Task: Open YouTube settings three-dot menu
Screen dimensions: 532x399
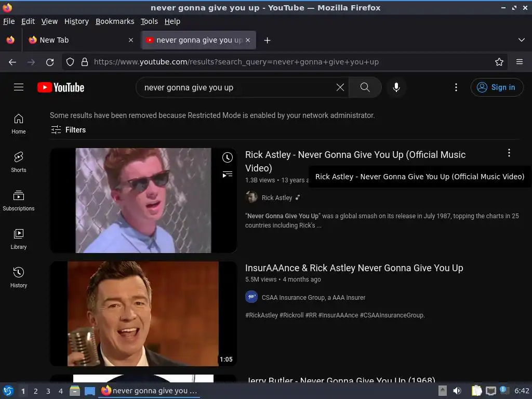Action: tap(456, 87)
